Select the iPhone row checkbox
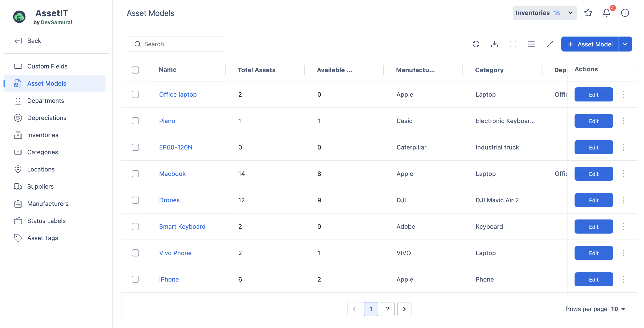Image resolution: width=644 pixels, height=328 pixels. click(135, 279)
